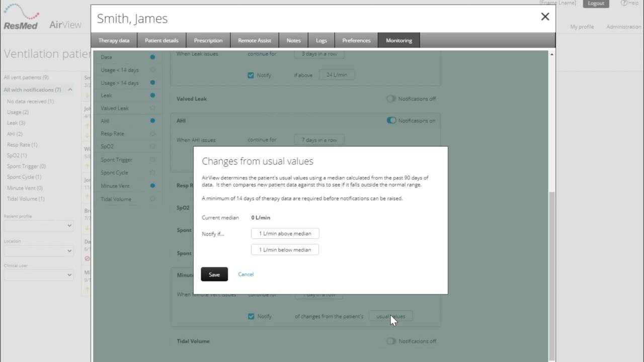Image resolution: width=644 pixels, height=362 pixels.
Task: Switch to the Prescription tab
Action: click(x=208, y=41)
